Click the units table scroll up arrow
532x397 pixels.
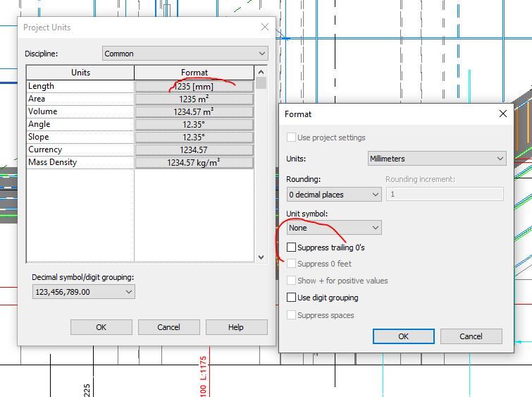[261, 72]
